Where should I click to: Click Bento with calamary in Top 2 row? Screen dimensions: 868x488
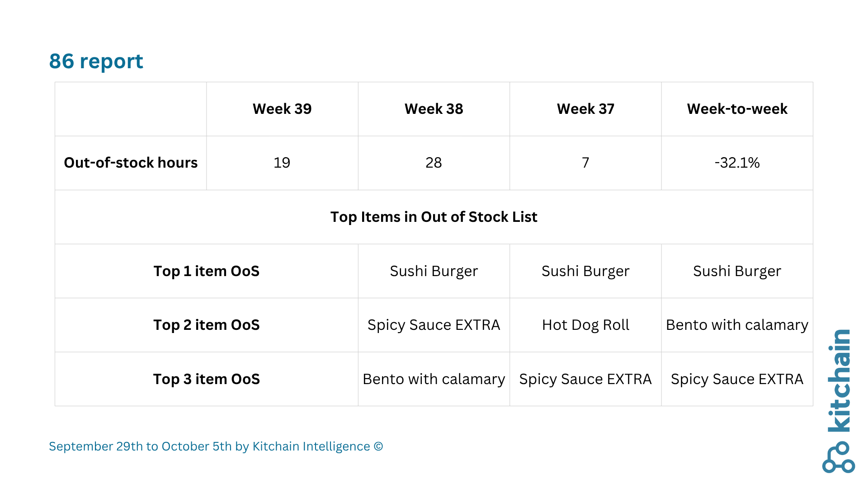pos(737,325)
